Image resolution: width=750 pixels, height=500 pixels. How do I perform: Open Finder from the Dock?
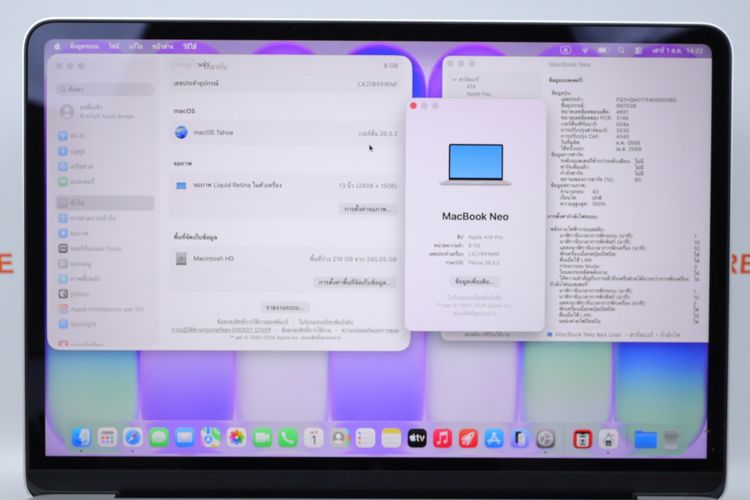81,438
